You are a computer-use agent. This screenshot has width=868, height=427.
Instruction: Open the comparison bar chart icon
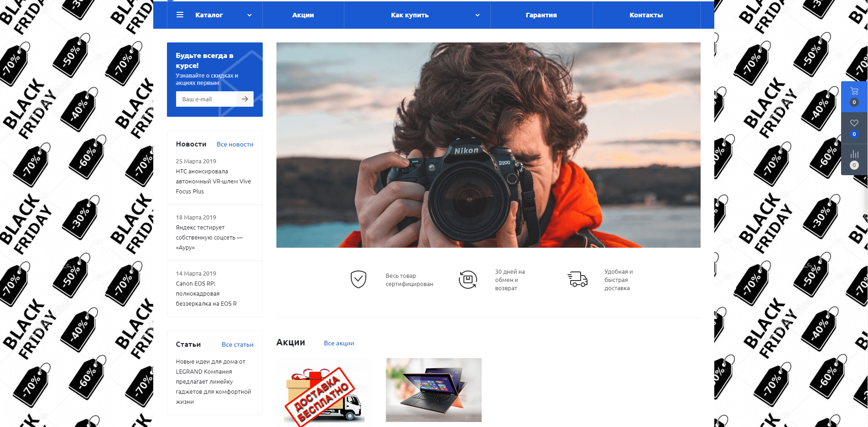[854, 154]
